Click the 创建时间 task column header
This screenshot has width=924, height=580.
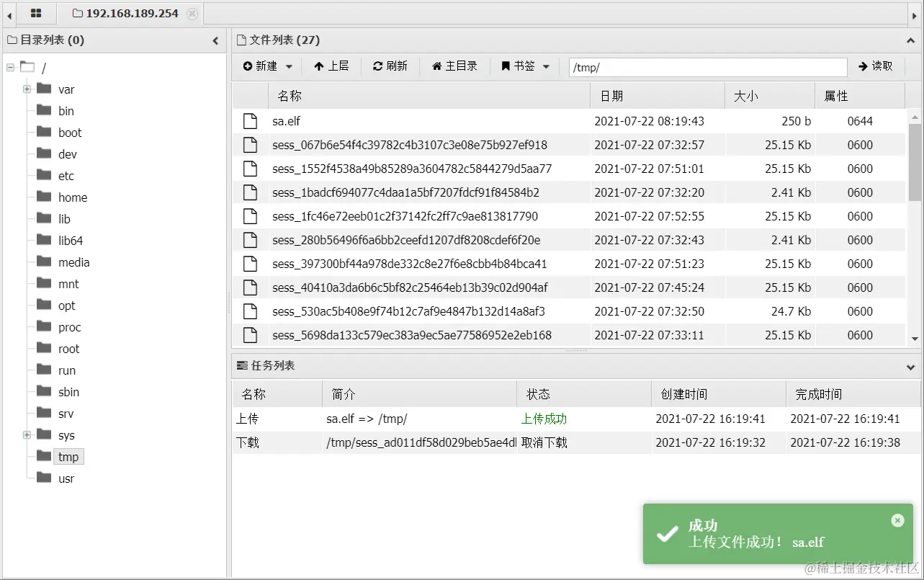(719, 394)
